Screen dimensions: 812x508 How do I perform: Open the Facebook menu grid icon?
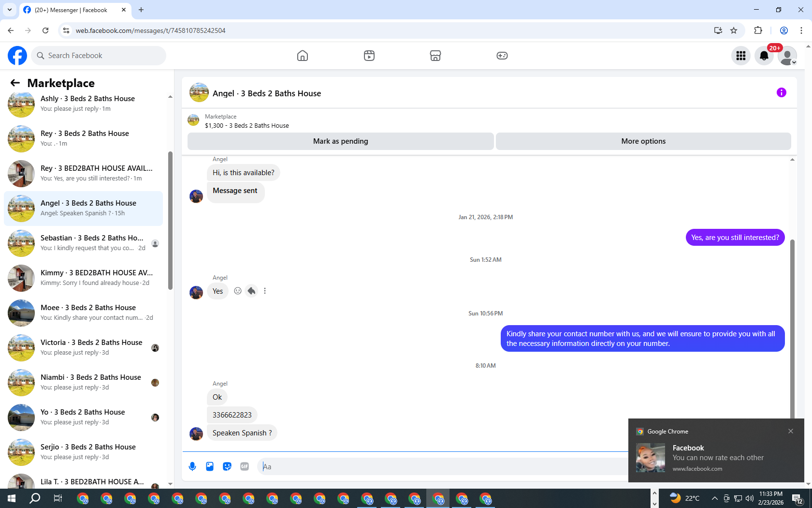tap(741, 56)
